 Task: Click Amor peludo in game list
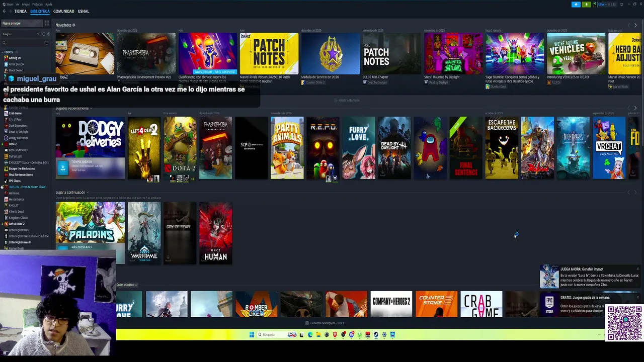pyautogui.click(x=16, y=64)
